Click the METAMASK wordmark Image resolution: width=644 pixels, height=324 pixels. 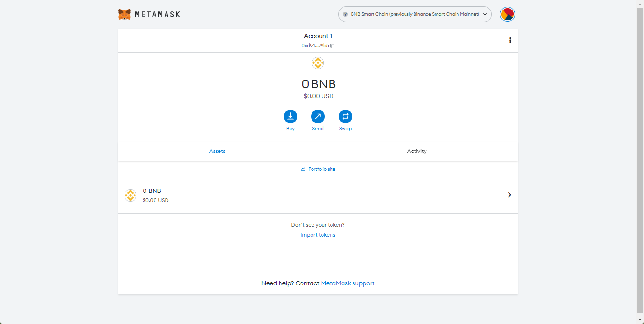[158, 14]
